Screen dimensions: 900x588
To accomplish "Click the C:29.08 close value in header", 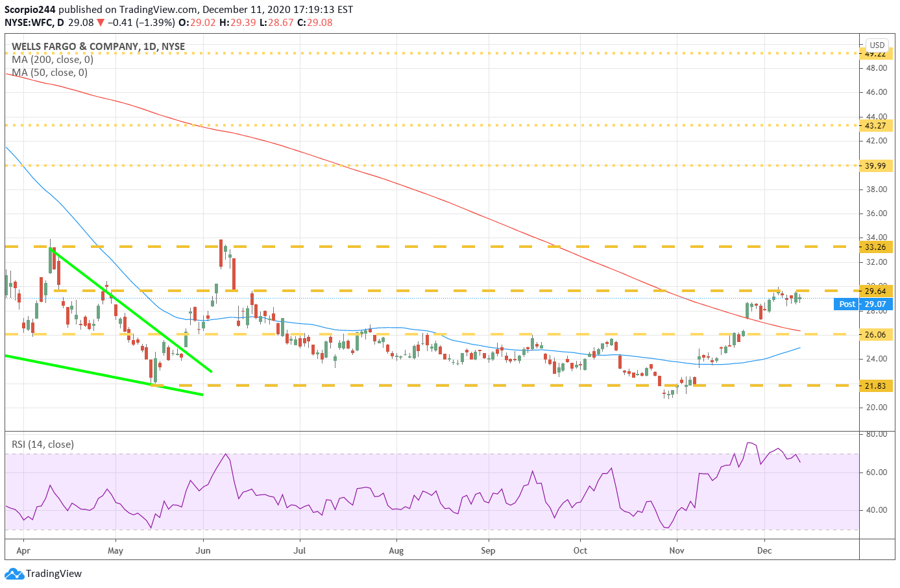I will [315, 23].
